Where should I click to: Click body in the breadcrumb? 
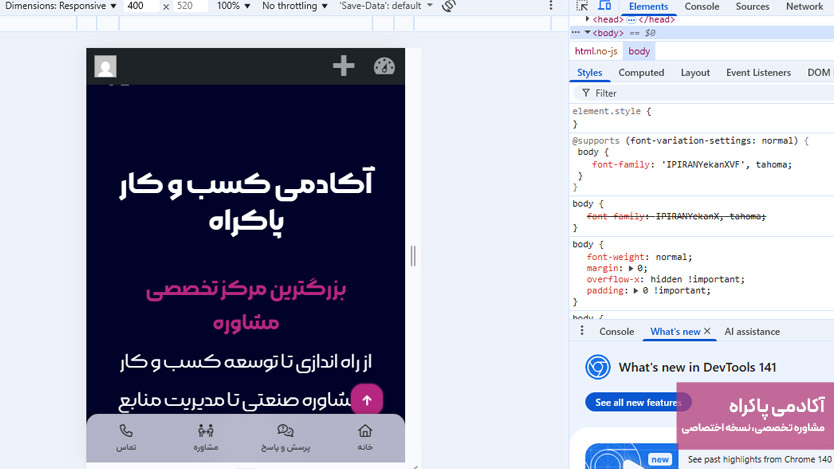[639, 52]
